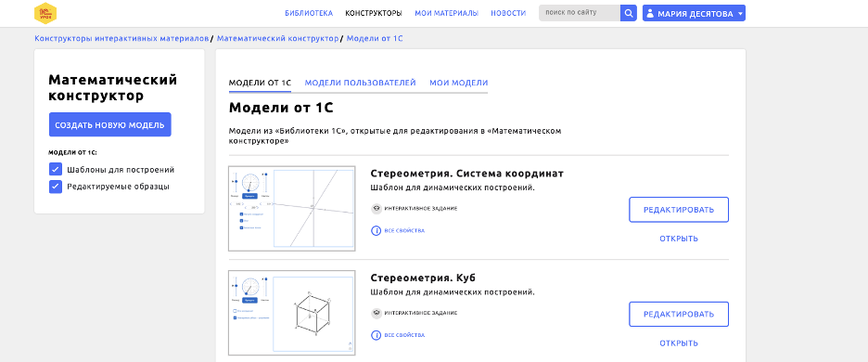Image resolution: width=868 pixels, height=362 pixels.
Task: Click Редактировать for Система координат
Action: [x=679, y=210]
